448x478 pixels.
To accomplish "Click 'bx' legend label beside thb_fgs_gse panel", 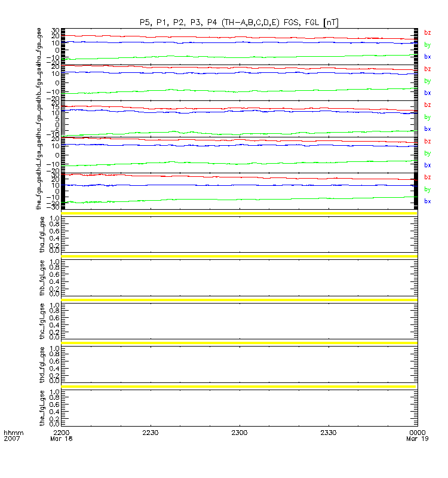I will [427, 93].
